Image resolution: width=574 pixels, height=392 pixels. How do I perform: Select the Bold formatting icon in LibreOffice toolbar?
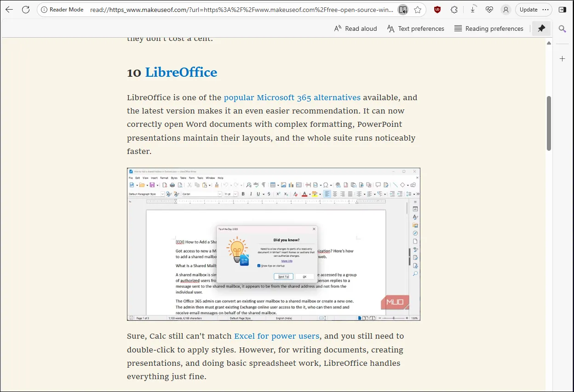[242, 193]
